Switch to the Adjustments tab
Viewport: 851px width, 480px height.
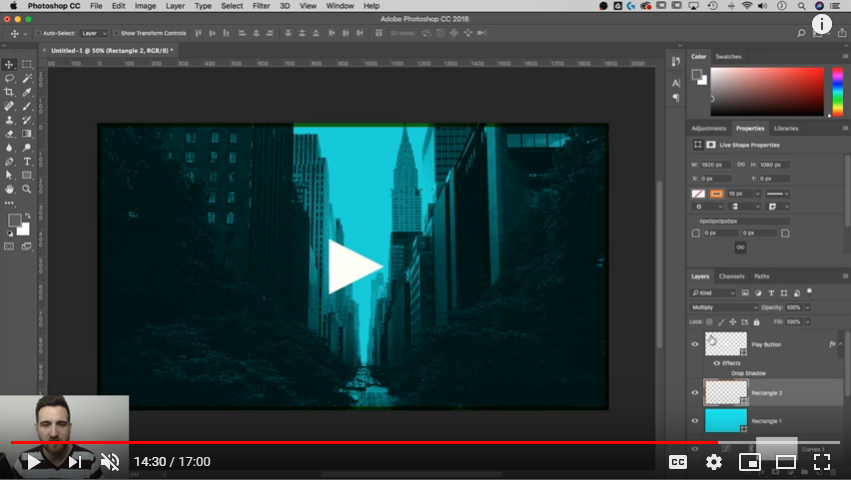(x=708, y=129)
